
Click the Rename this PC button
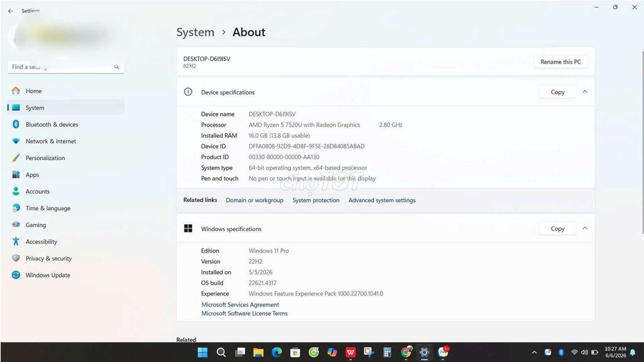click(560, 62)
